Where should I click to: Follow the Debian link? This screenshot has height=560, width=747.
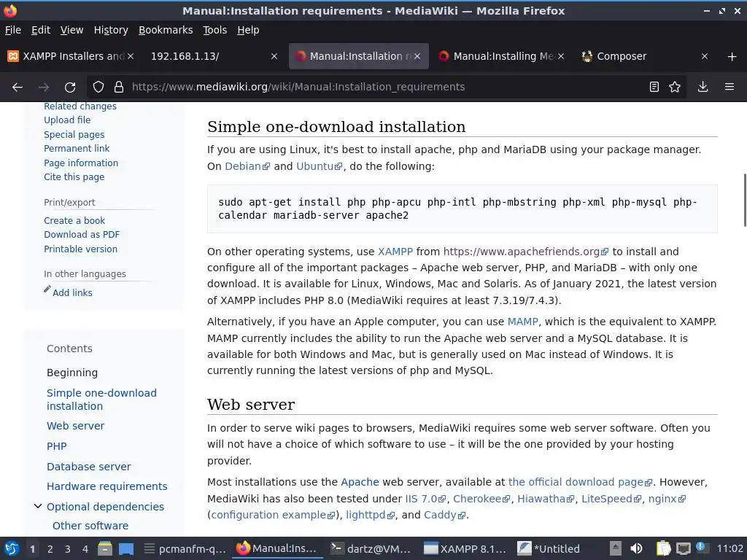[247, 166]
